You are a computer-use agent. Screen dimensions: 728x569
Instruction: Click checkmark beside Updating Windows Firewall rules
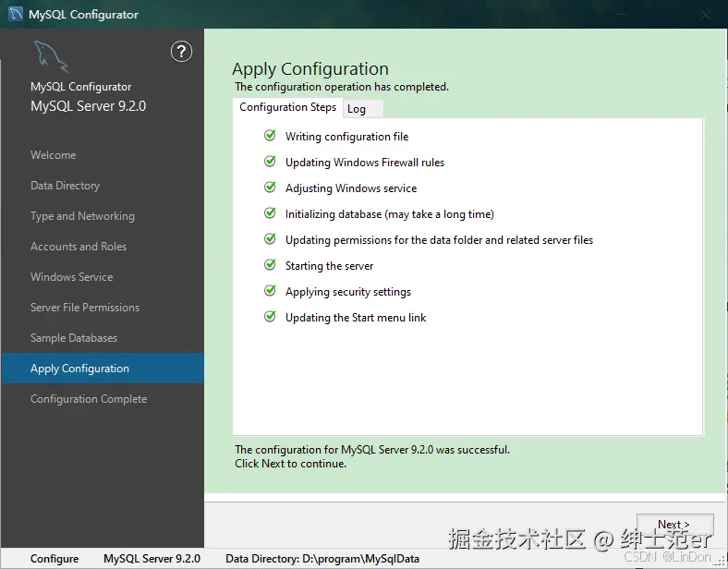click(270, 162)
